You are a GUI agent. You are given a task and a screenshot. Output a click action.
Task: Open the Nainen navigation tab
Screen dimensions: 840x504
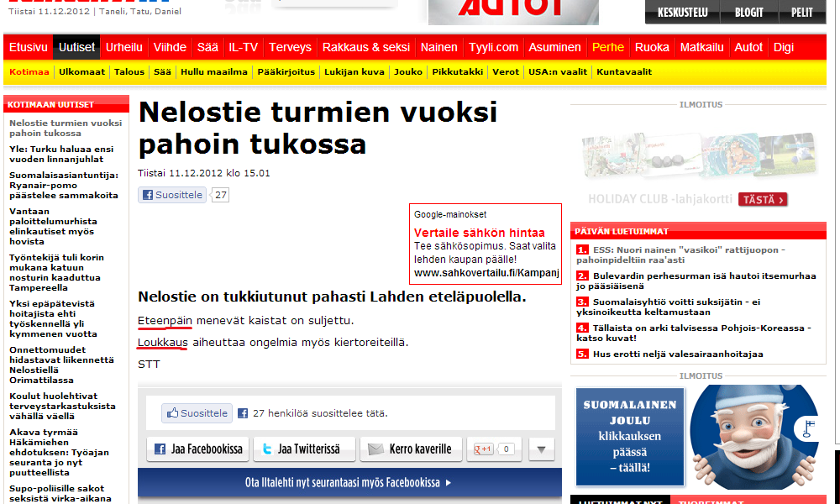(438, 47)
